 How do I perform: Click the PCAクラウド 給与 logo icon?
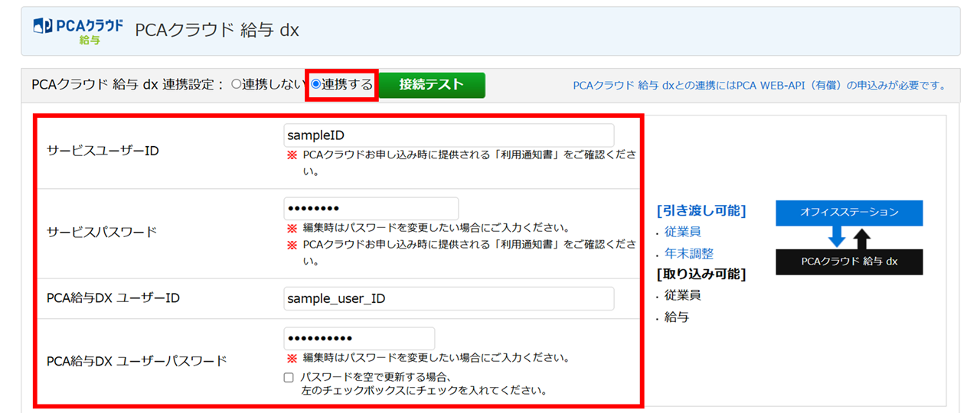tap(78, 31)
